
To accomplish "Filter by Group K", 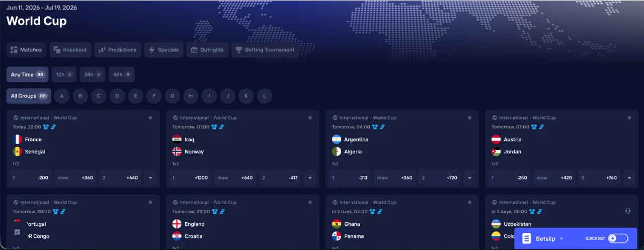I will (246, 96).
